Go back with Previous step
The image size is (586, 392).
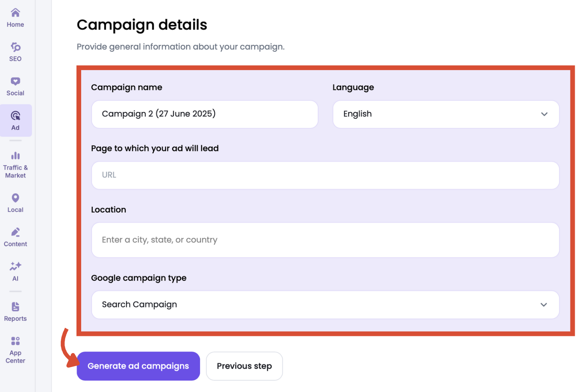coord(244,366)
